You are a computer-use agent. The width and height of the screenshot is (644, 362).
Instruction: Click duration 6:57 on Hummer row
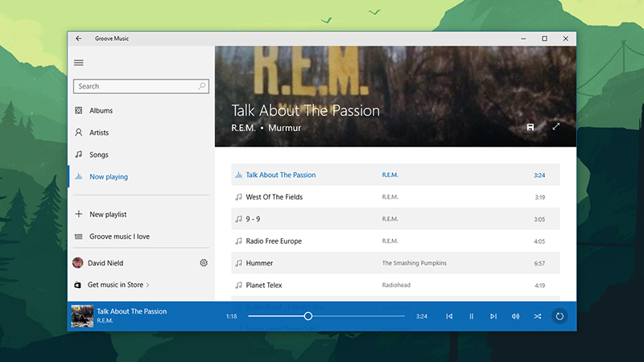[x=539, y=264]
